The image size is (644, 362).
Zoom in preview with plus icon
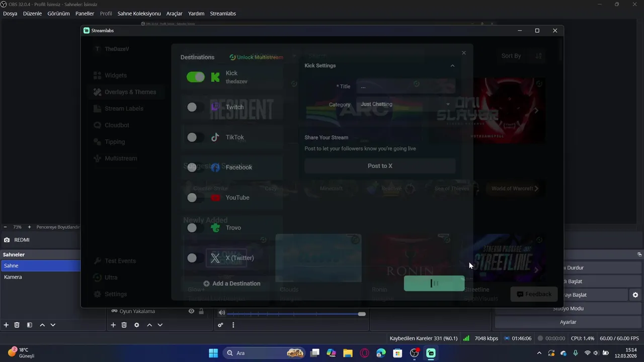tap(29, 227)
